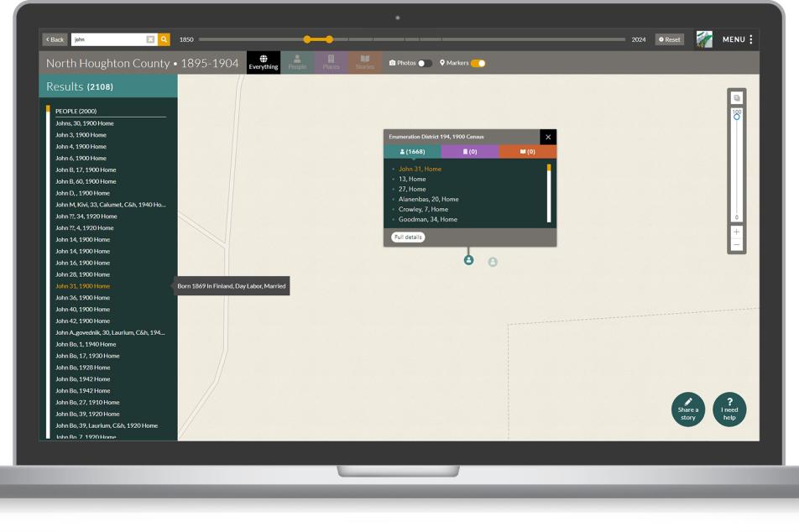The height and width of the screenshot is (532, 799).
Task: Select "Goodman, 34, Home" in the popup
Action: coord(428,220)
